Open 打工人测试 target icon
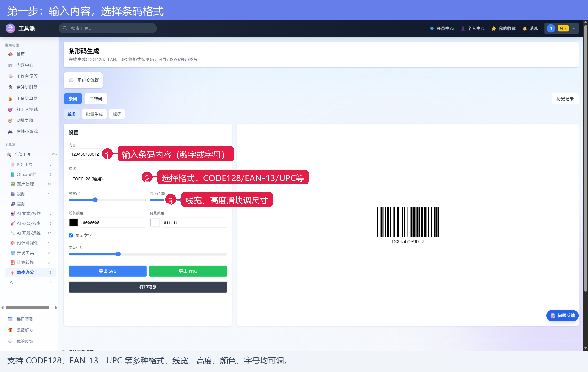The height and width of the screenshot is (372, 588). point(10,109)
